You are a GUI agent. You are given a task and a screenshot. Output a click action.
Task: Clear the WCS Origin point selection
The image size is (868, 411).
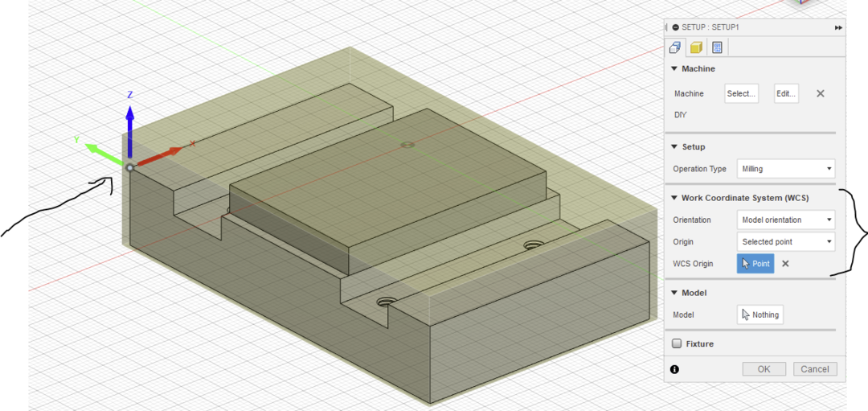786,264
